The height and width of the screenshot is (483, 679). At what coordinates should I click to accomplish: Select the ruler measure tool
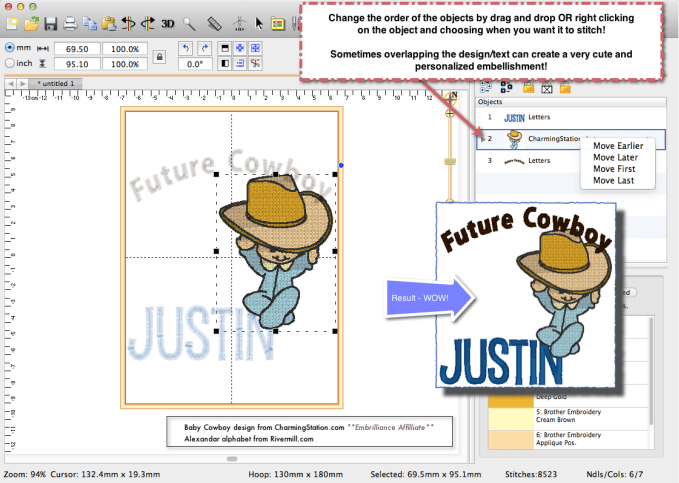[x=215, y=24]
